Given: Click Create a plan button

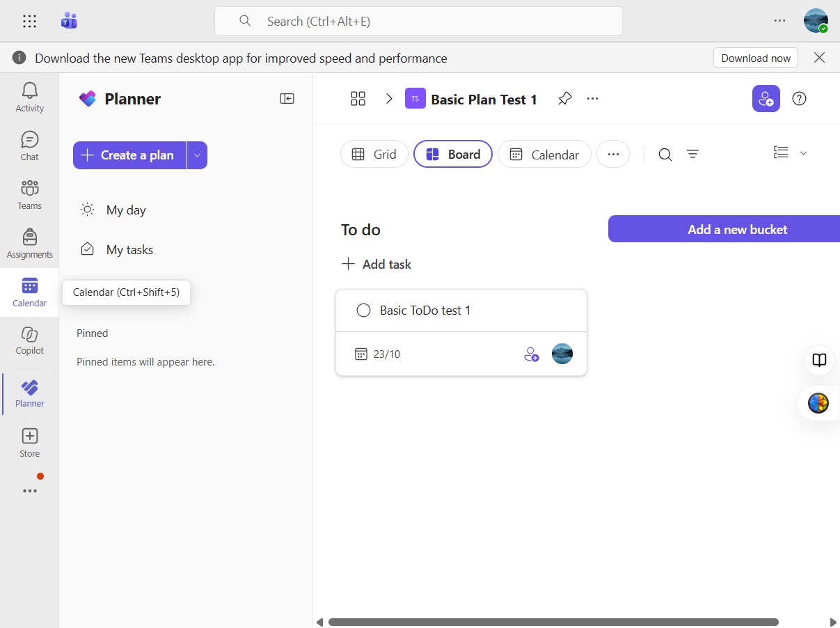Looking at the screenshot, I should [x=129, y=155].
